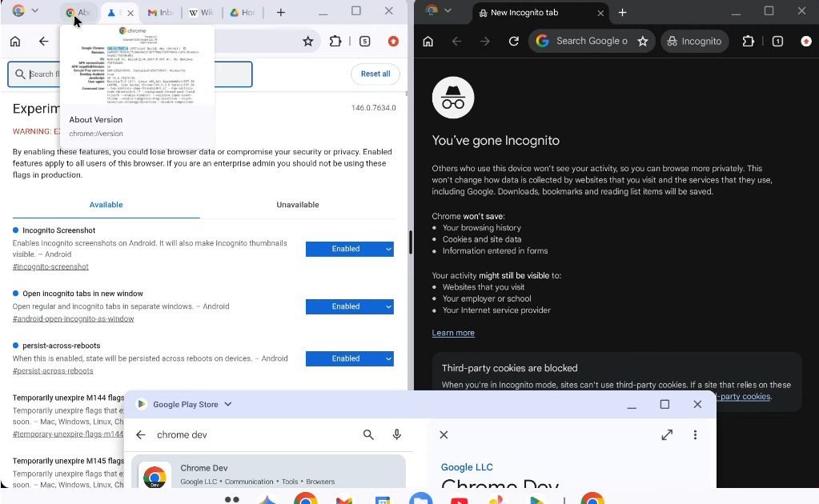819x504 pixels.
Task: Click the #incognito-screenshot anchor link
Action: [x=50, y=266]
